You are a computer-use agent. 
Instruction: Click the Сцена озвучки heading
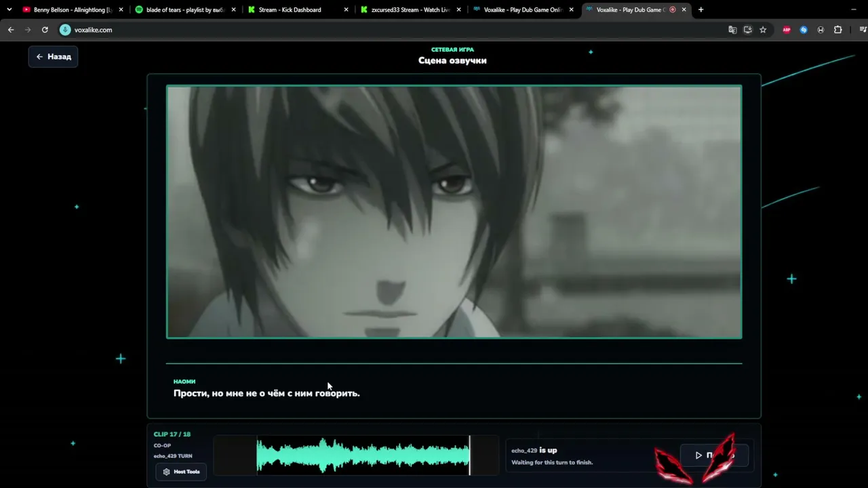pos(452,60)
